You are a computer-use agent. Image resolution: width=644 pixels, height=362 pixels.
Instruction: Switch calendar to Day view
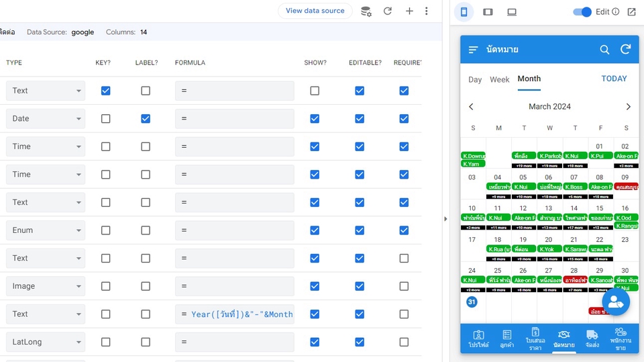(x=475, y=79)
